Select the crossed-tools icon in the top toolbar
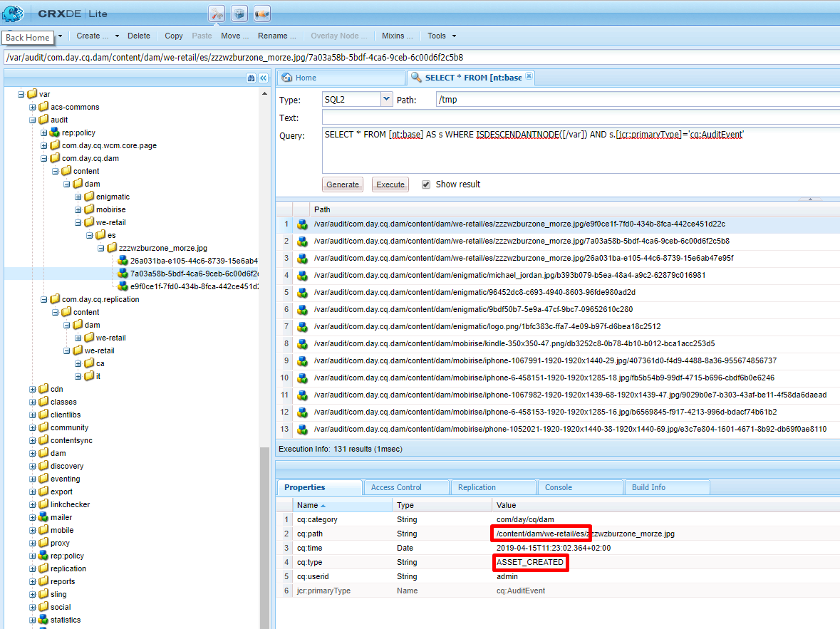The height and width of the screenshot is (629, 840). click(x=216, y=13)
